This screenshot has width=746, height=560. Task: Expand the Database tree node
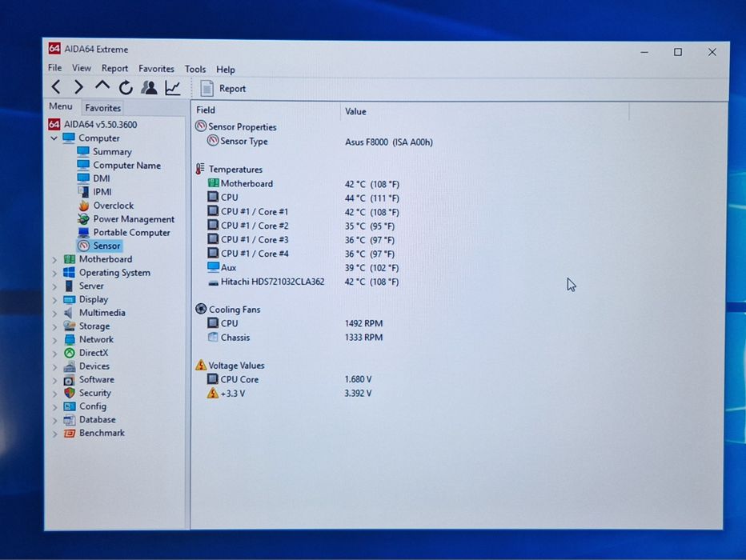click(54, 420)
